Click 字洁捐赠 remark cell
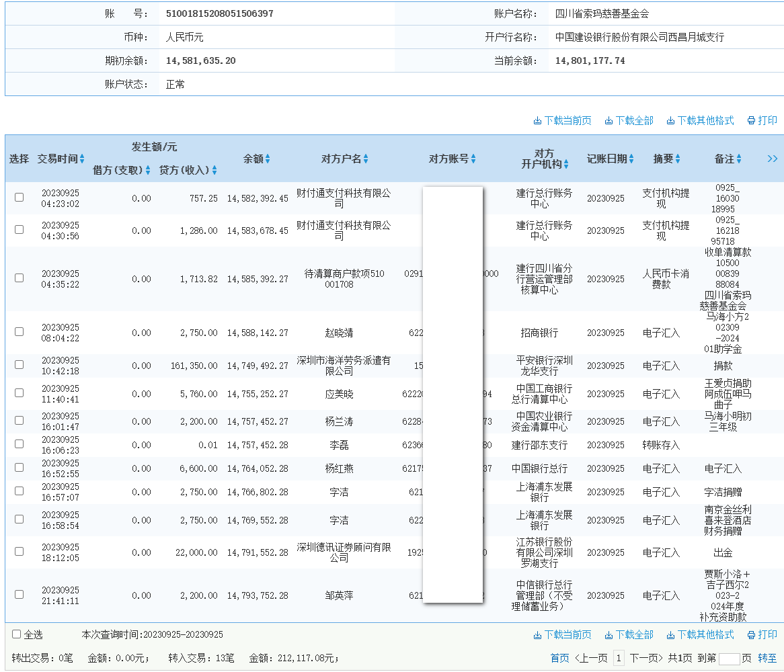The width and height of the screenshot is (784, 672). pyautogui.click(x=723, y=492)
